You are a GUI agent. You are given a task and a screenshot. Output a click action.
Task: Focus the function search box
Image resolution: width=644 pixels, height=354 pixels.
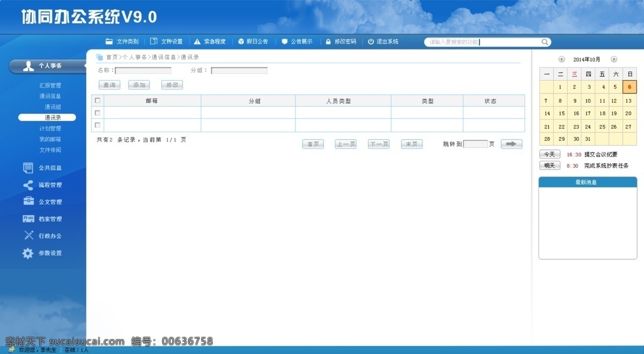point(483,42)
